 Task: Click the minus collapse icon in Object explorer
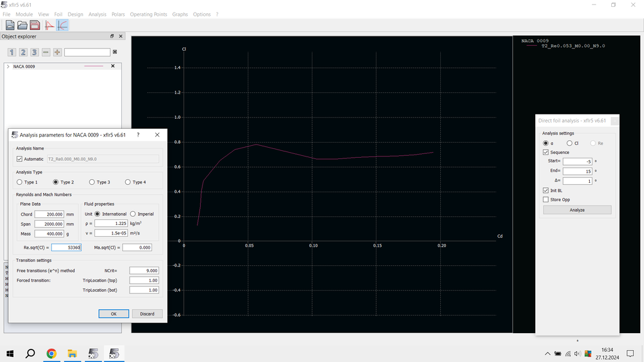tap(46, 52)
